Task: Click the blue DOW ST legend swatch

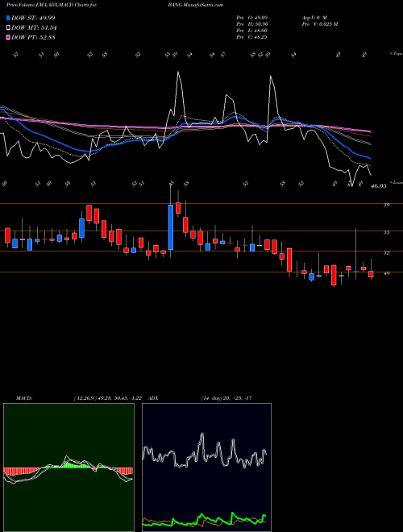Action: [9, 18]
